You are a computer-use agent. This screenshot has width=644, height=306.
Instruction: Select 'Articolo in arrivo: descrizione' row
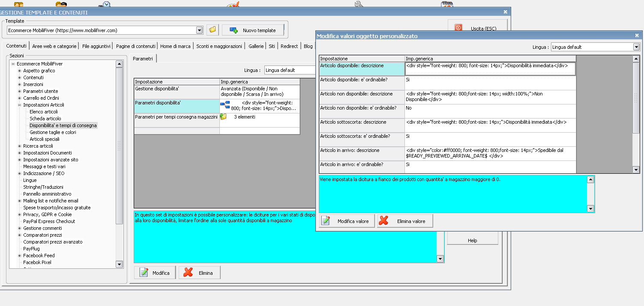(x=447, y=153)
